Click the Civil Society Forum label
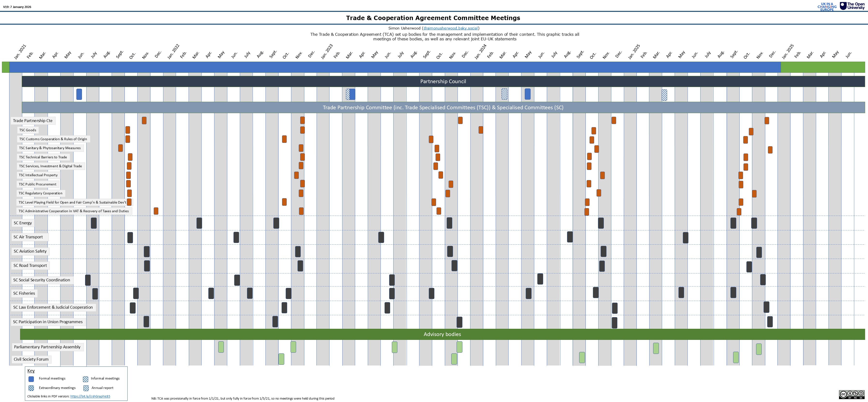868x402 pixels. tap(31, 359)
